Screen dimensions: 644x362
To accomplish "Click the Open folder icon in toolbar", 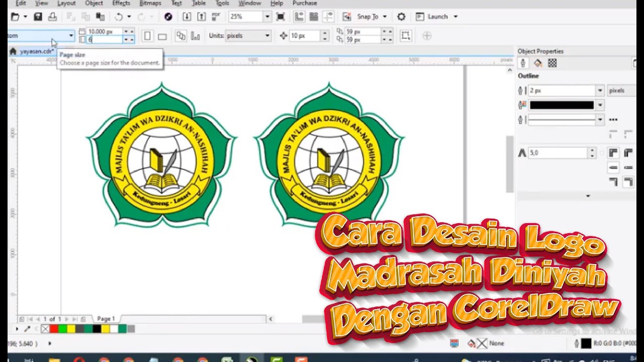I will tap(15, 17).
